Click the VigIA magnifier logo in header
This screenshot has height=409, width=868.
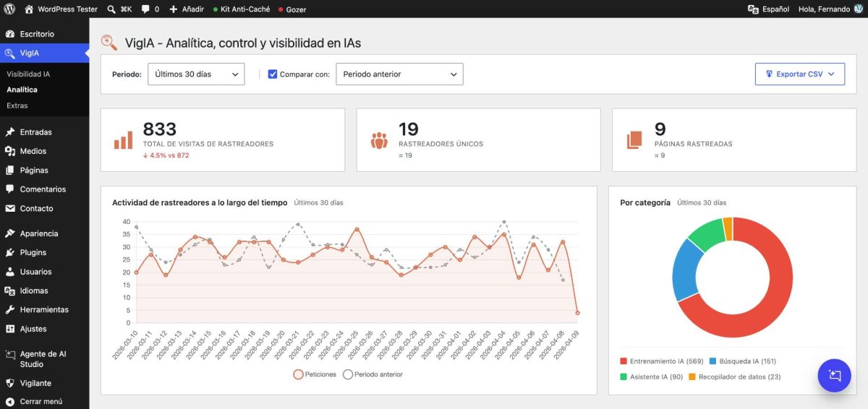coord(109,43)
